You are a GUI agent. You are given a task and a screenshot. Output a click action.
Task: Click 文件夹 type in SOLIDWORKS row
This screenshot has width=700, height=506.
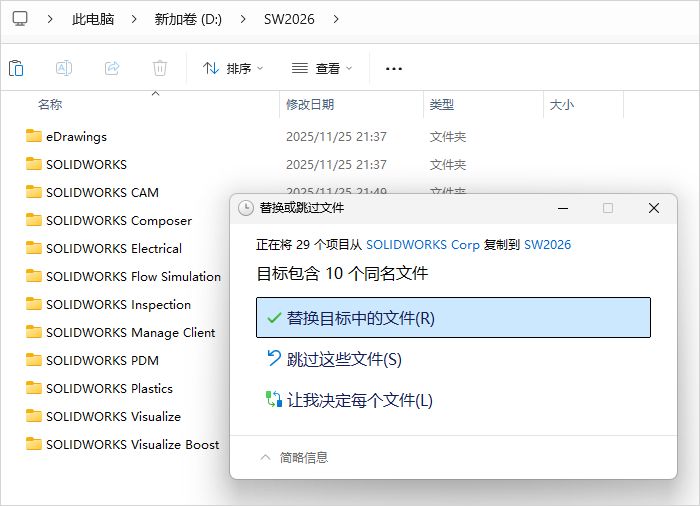pos(448,164)
